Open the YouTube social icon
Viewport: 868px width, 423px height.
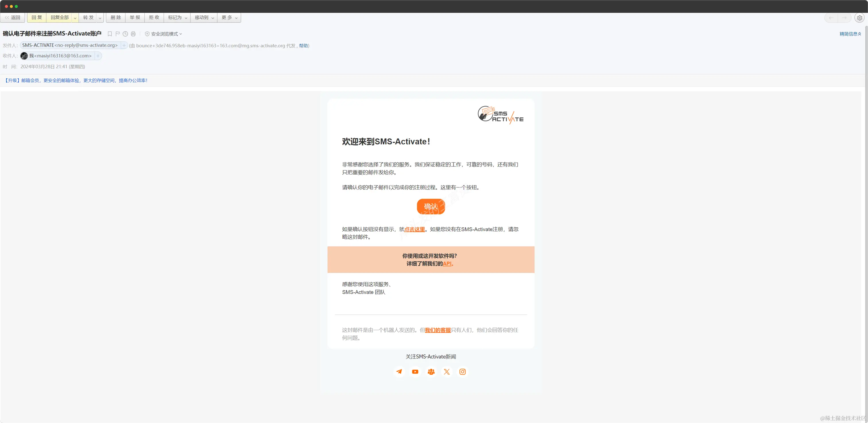pyautogui.click(x=415, y=372)
